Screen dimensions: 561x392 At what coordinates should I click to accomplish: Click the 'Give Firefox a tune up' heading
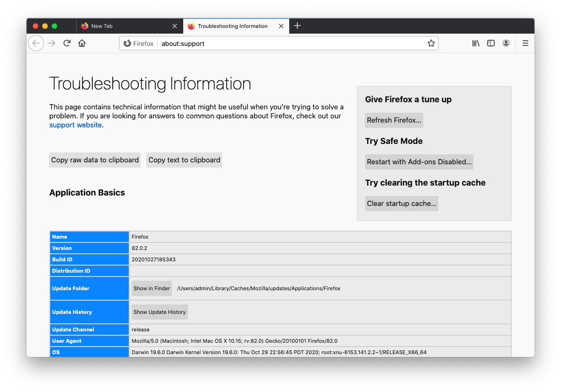[x=408, y=99]
